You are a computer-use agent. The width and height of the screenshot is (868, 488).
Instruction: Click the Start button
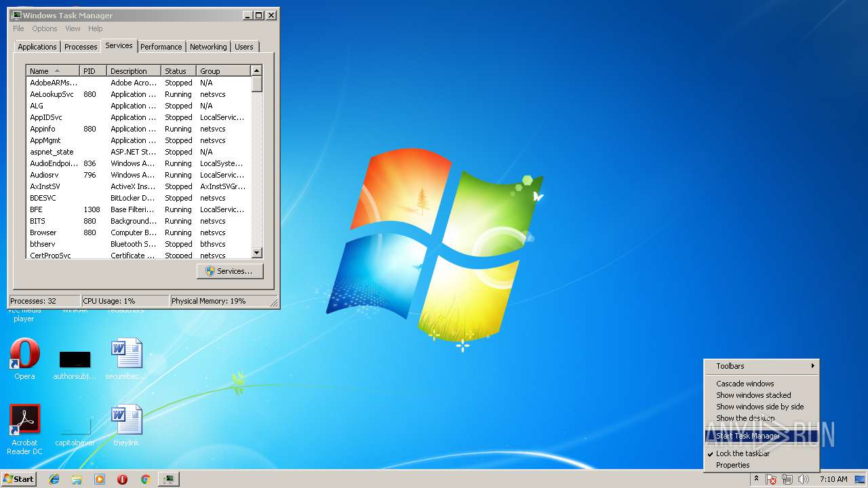point(18,479)
